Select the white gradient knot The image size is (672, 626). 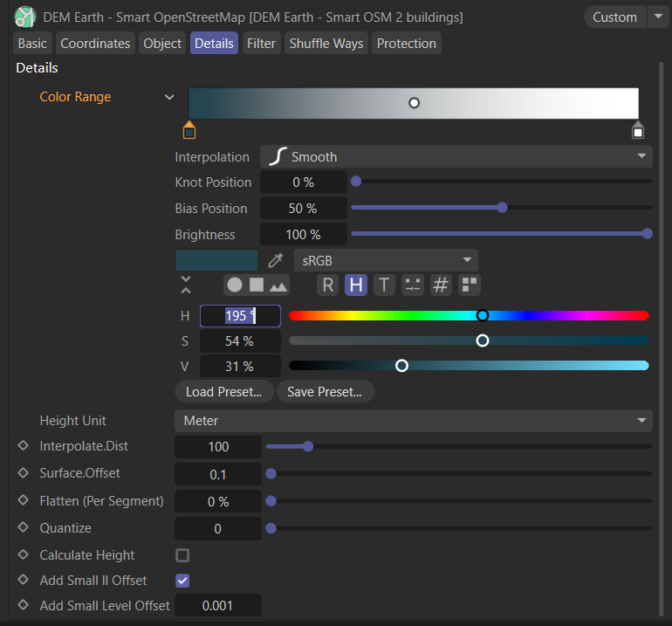638,130
